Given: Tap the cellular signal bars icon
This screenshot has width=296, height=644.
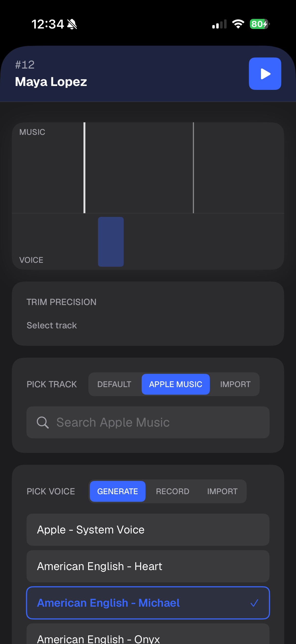Looking at the screenshot, I should click(x=218, y=24).
